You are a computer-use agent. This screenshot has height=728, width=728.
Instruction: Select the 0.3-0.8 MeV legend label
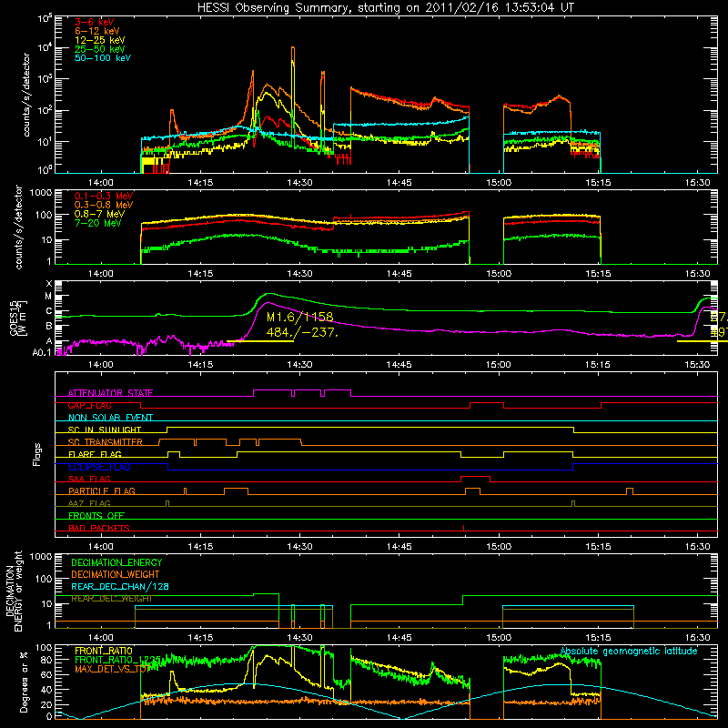[x=104, y=205]
